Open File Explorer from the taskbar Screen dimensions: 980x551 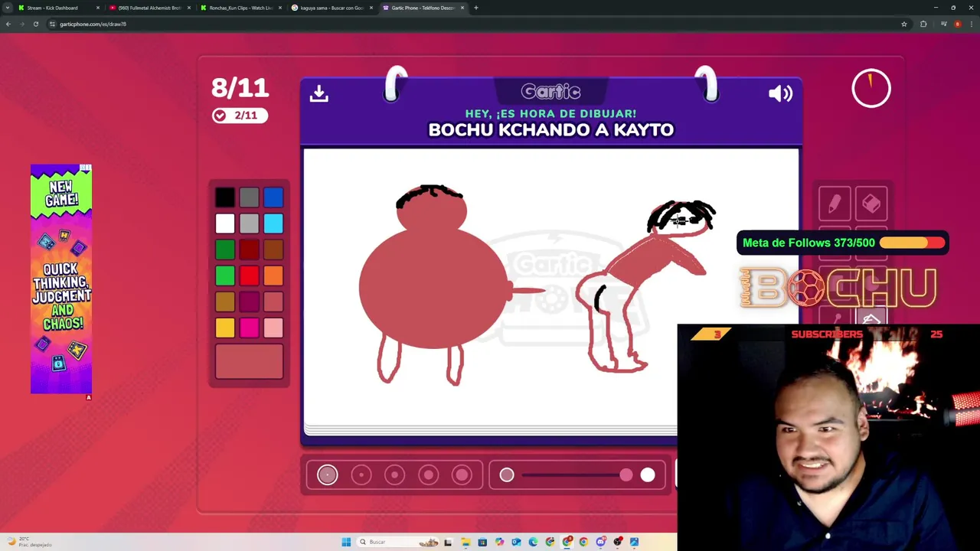point(465,542)
